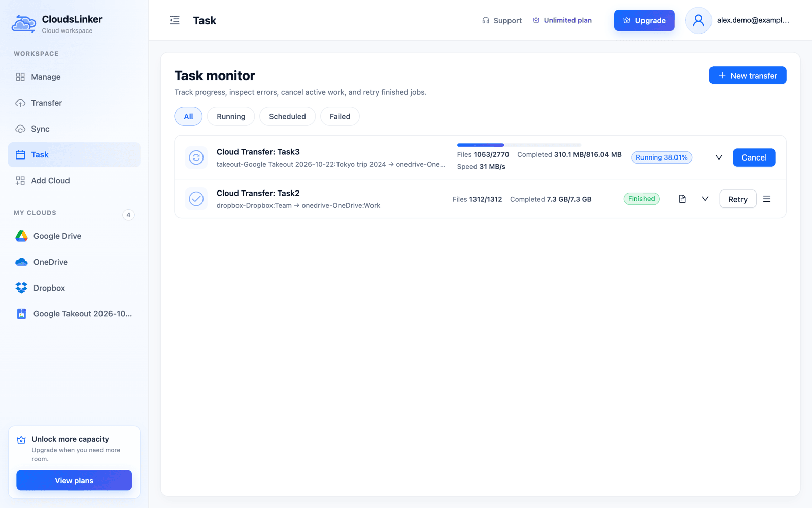Open the Transfer sidebar item

(74, 103)
